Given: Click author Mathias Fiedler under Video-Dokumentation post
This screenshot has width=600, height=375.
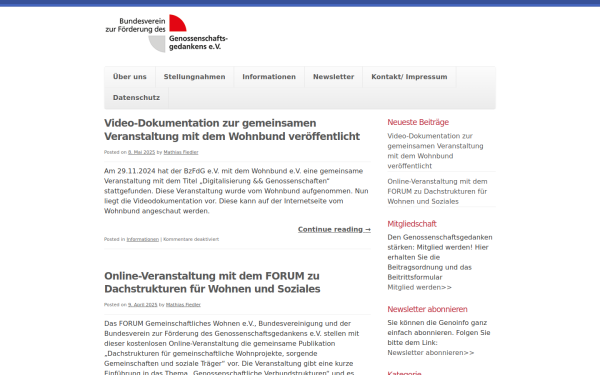Looking at the screenshot, I should [181, 152].
